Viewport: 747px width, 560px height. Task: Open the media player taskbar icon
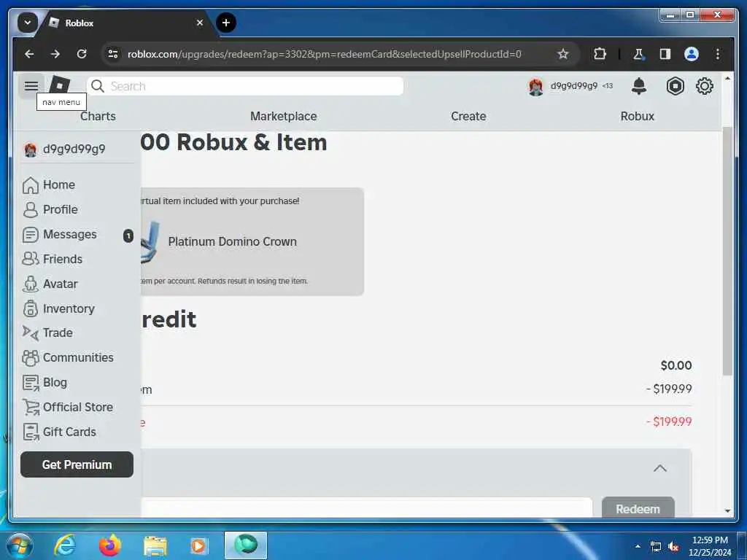pos(199,545)
